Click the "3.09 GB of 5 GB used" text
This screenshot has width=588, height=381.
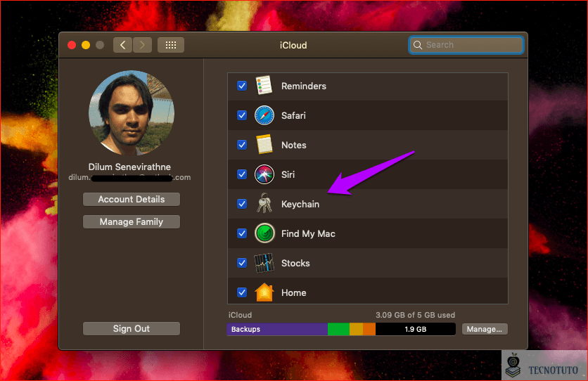[x=415, y=315]
